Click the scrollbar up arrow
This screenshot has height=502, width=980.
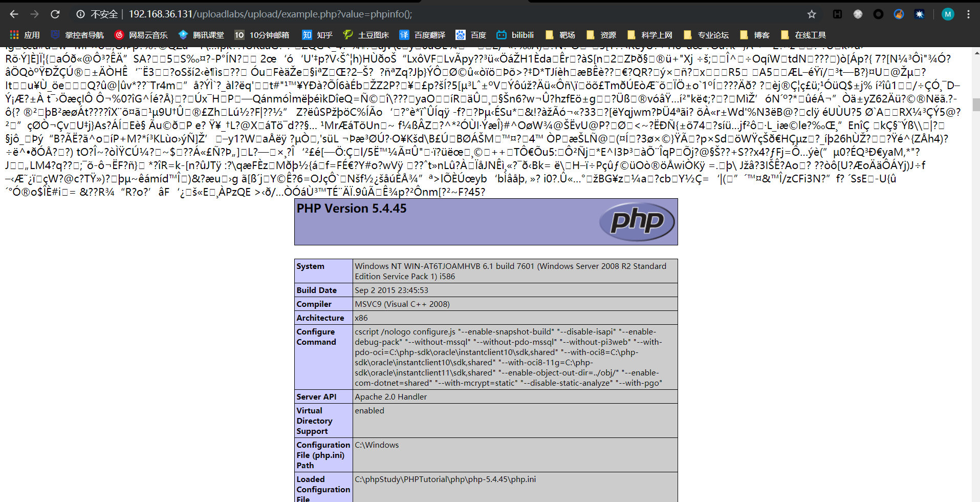point(976,52)
